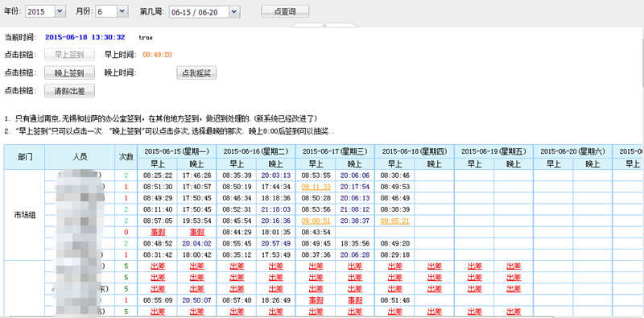Select the blue 21:08:12 evening cell
Screen dimensions: 644x318
point(355,209)
